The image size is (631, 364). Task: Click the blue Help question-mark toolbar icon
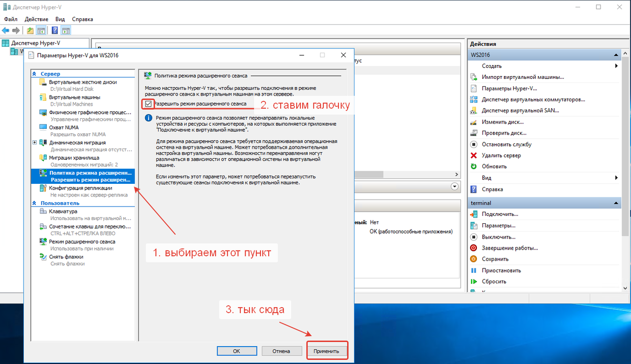pos(55,30)
